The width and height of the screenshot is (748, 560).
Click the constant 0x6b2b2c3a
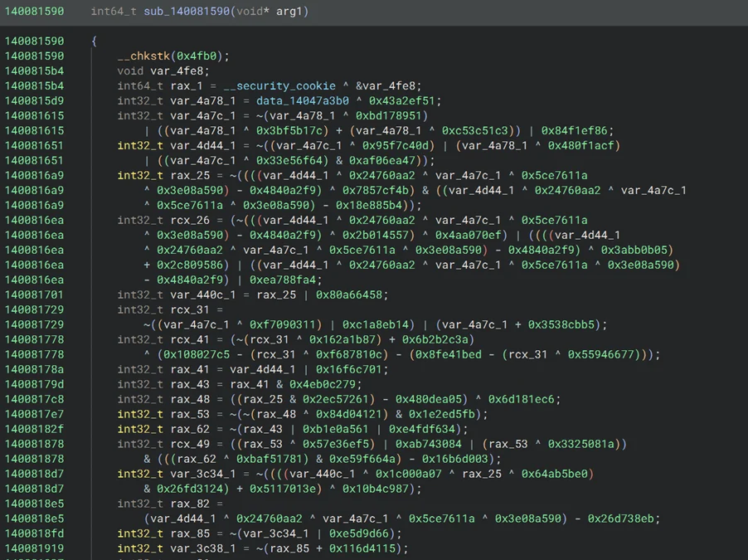(435, 339)
